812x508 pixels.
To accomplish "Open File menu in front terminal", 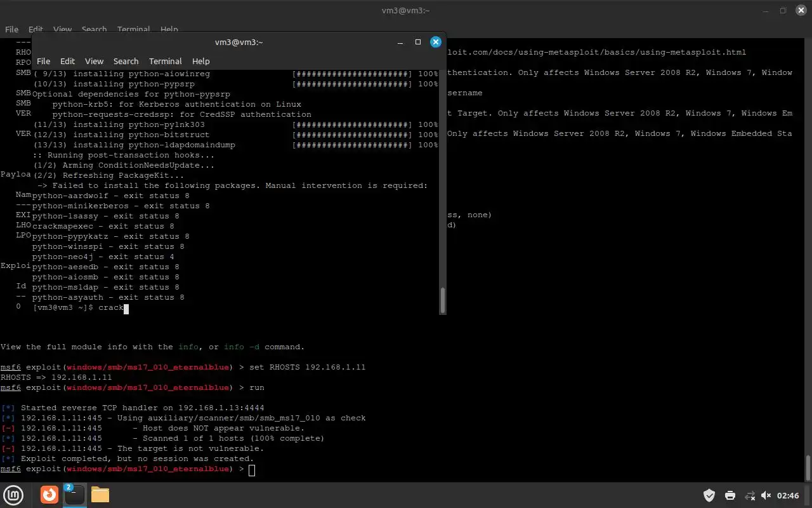I will pos(43,61).
